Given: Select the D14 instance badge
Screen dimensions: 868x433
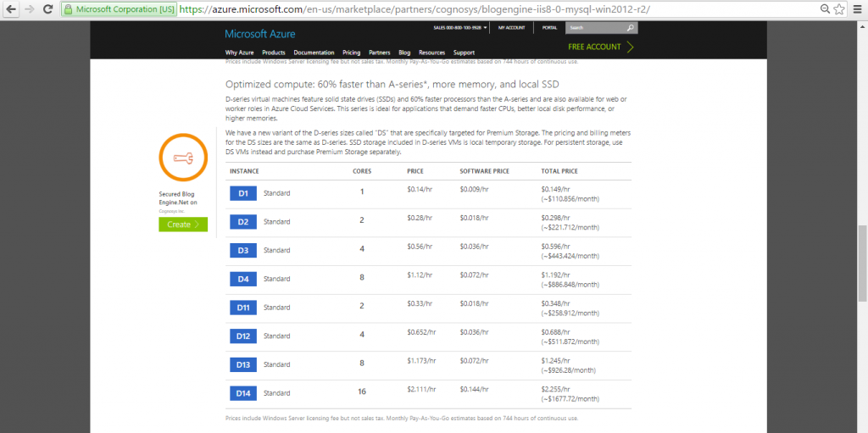Looking at the screenshot, I should pos(242,393).
